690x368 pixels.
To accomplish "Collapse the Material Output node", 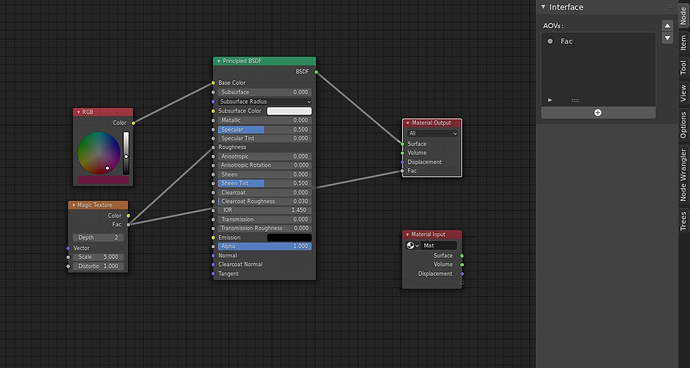I will click(x=407, y=123).
